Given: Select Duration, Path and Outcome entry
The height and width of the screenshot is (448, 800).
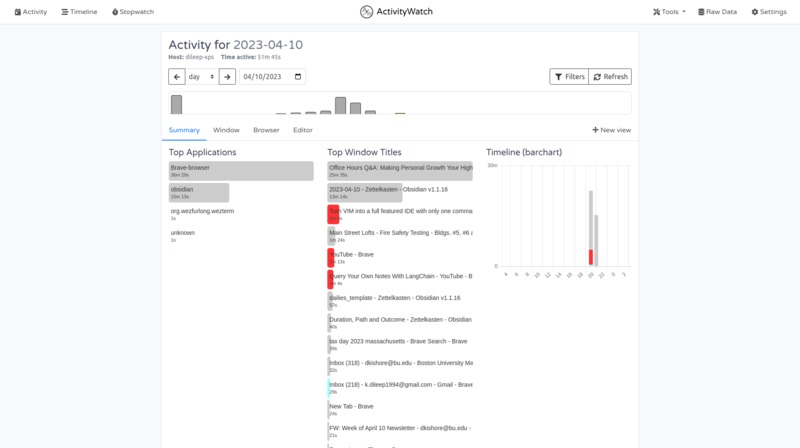Looking at the screenshot, I should [x=400, y=322].
